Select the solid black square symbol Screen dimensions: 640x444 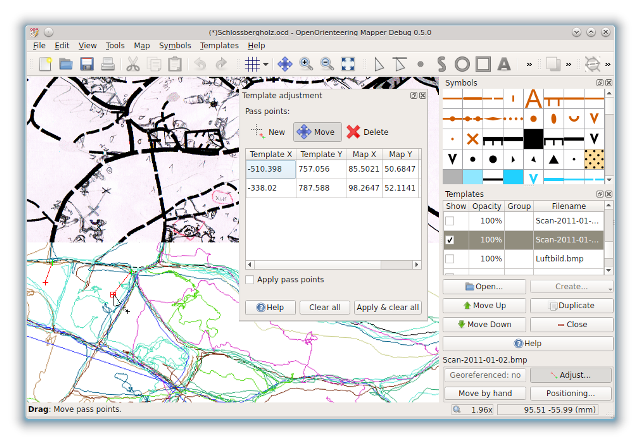[533, 139]
